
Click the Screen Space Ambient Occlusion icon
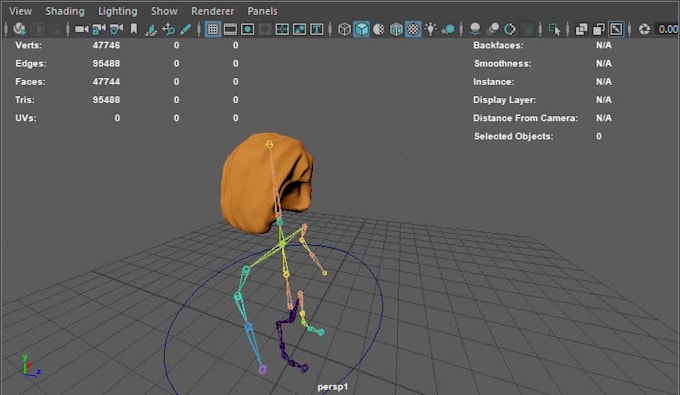[475, 29]
